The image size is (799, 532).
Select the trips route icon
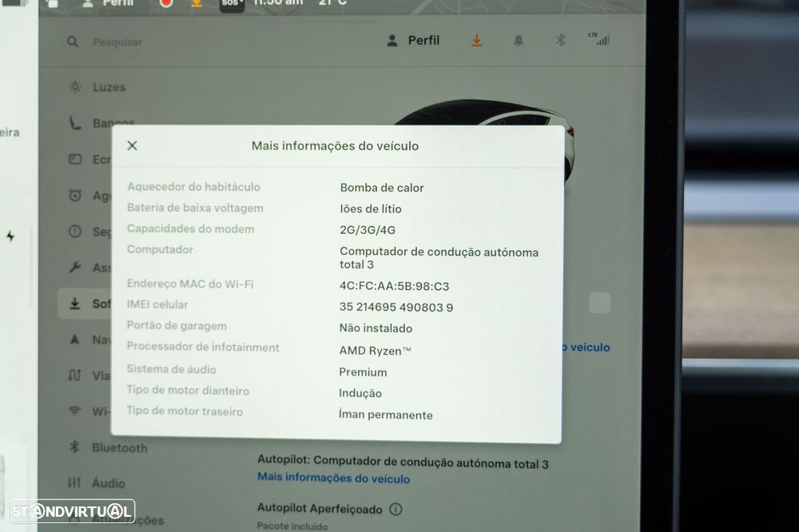coord(75,375)
